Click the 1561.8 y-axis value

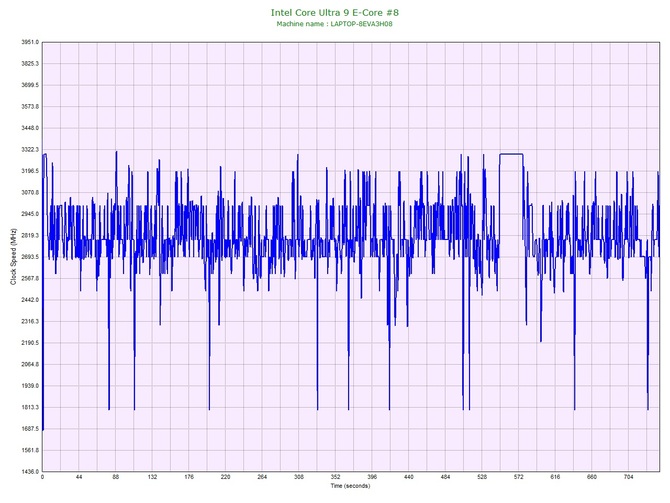(30, 450)
